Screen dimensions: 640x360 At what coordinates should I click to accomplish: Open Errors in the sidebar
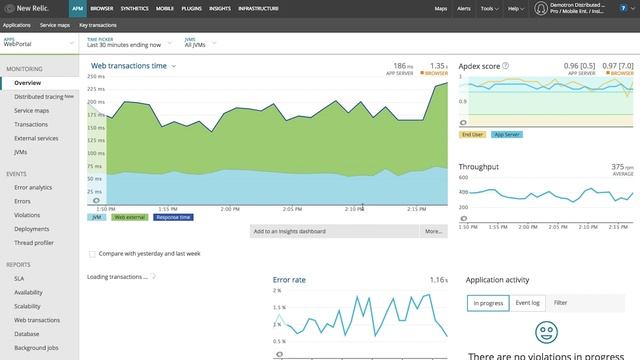22,202
